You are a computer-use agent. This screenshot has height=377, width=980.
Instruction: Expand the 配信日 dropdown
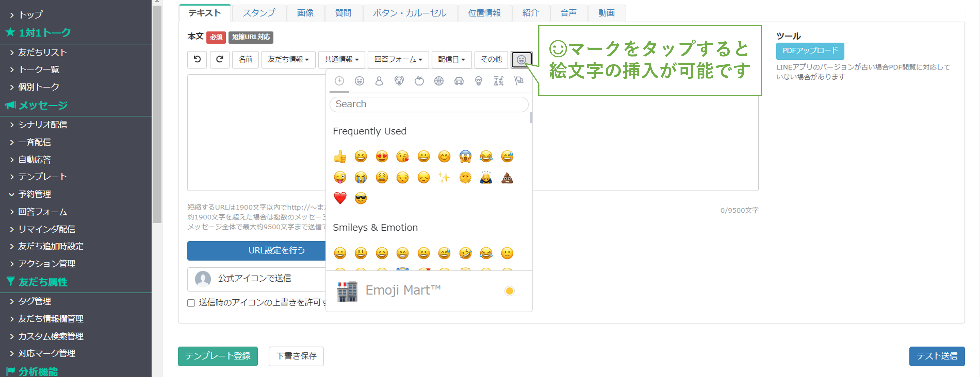coord(451,60)
